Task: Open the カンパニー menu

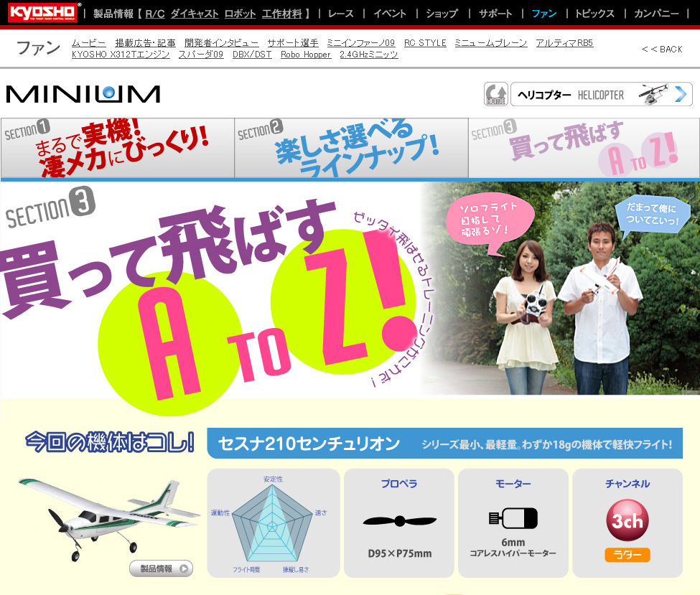Action: click(x=656, y=14)
